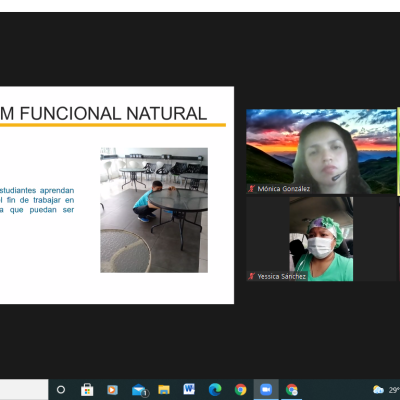Click the Mónica González name label
Screen dimensions: 400x400
(x=284, y=189)
